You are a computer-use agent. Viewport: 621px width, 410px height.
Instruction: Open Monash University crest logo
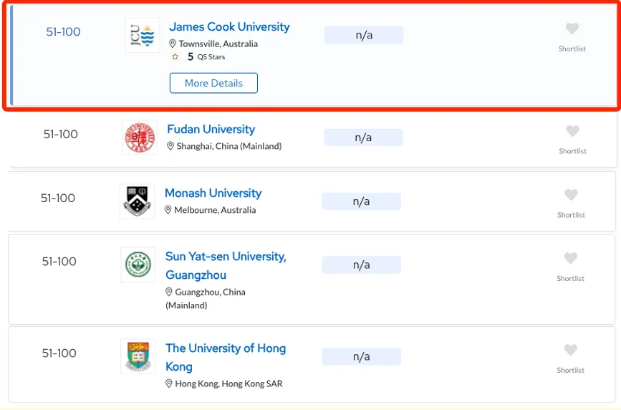coord(137,201)
